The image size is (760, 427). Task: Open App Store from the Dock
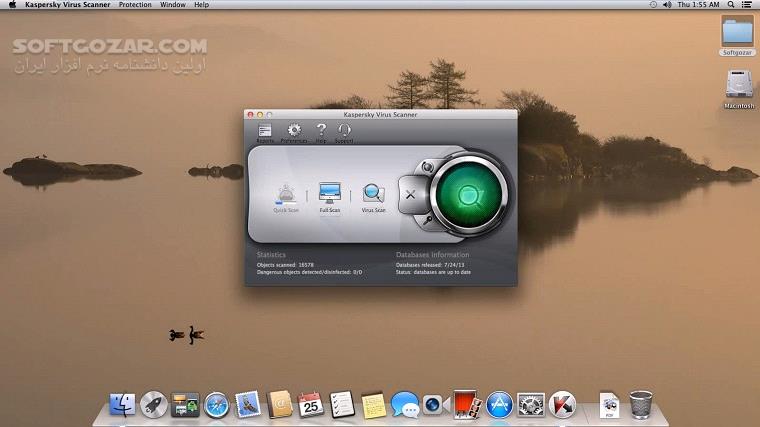(x=500, y=405)
